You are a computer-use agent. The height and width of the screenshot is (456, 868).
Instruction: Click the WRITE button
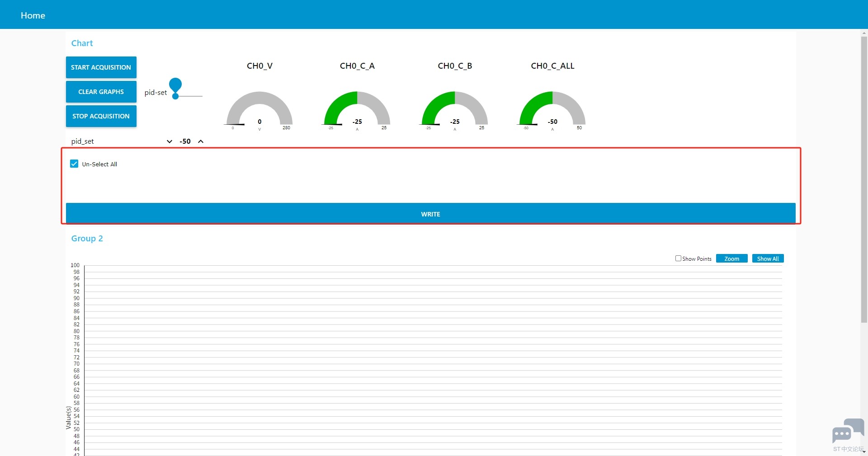tap(430, 214)
